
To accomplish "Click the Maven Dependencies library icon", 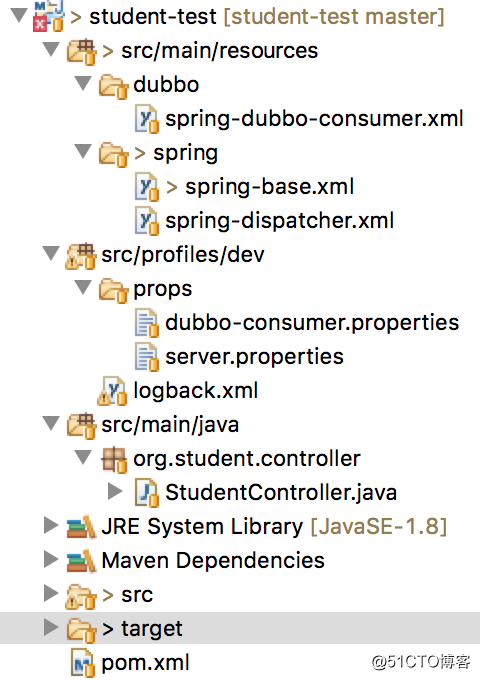I will click(x=81, y=561).
